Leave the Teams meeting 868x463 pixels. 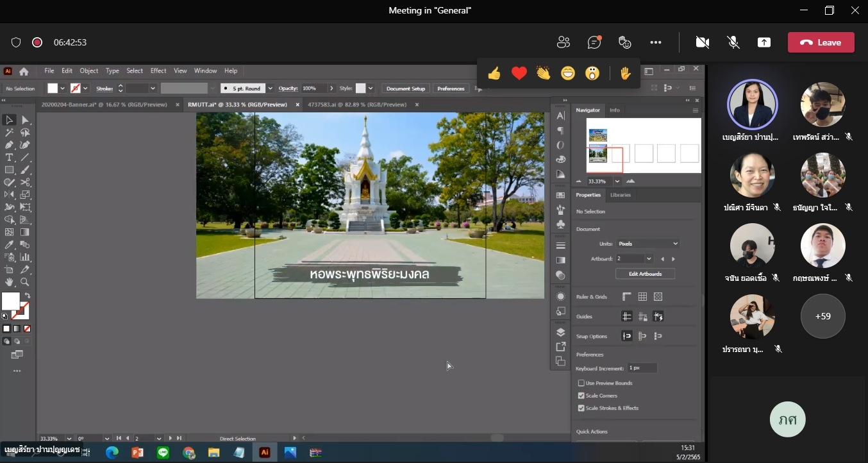click(x=821, y=42)
